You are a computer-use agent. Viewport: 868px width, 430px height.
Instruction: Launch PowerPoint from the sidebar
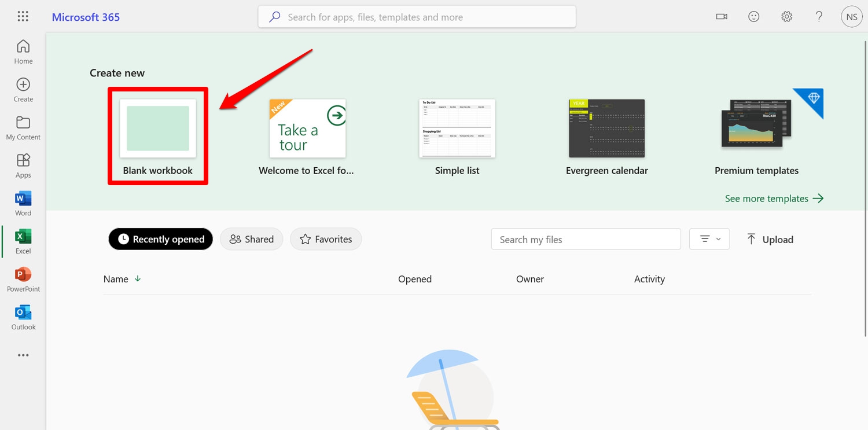click(x=23, y=280)
